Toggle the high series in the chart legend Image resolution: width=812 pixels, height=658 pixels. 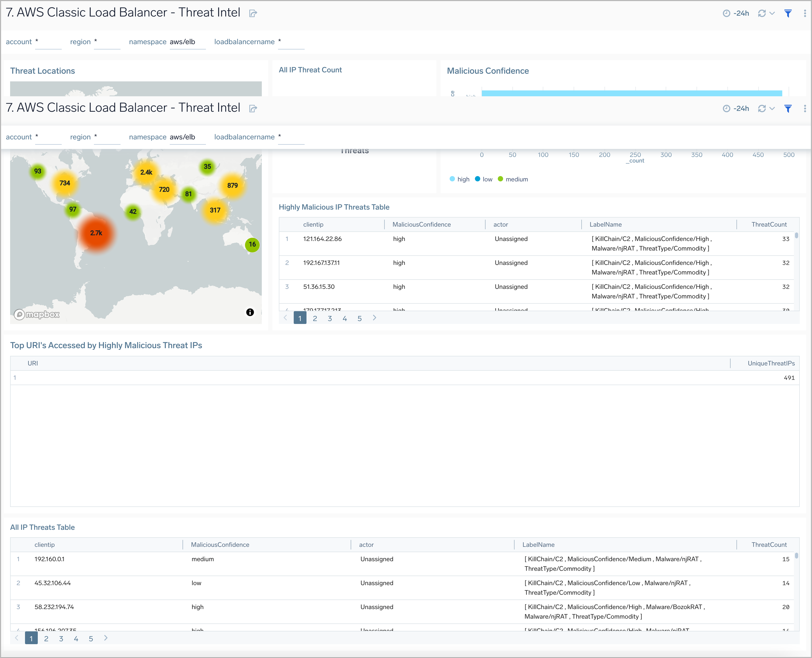click(x=459, y=179)
